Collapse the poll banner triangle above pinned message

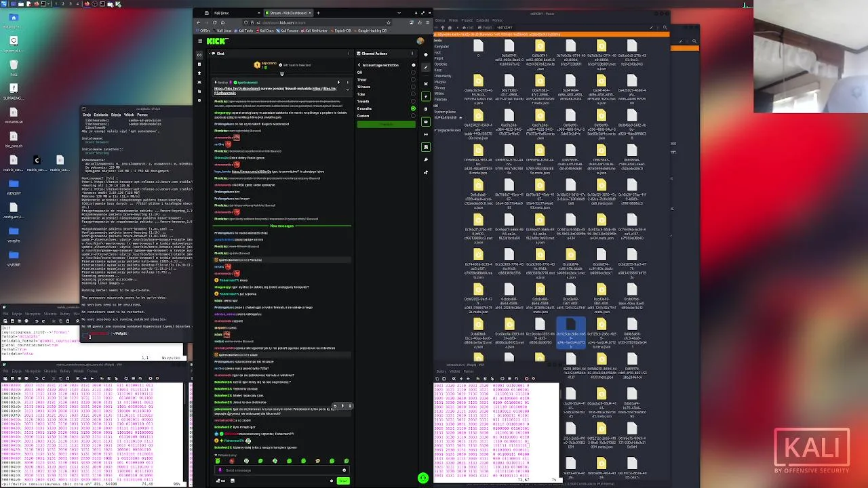[x=282, y=74]
